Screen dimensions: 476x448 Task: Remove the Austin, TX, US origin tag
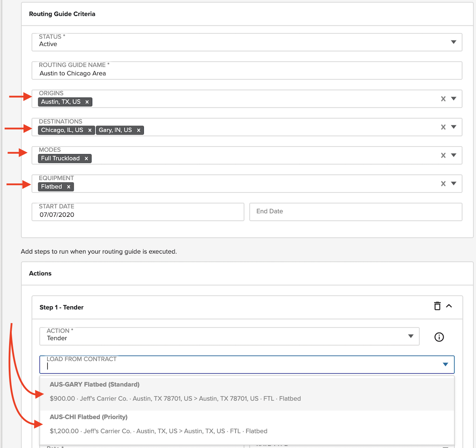point(87,102)
